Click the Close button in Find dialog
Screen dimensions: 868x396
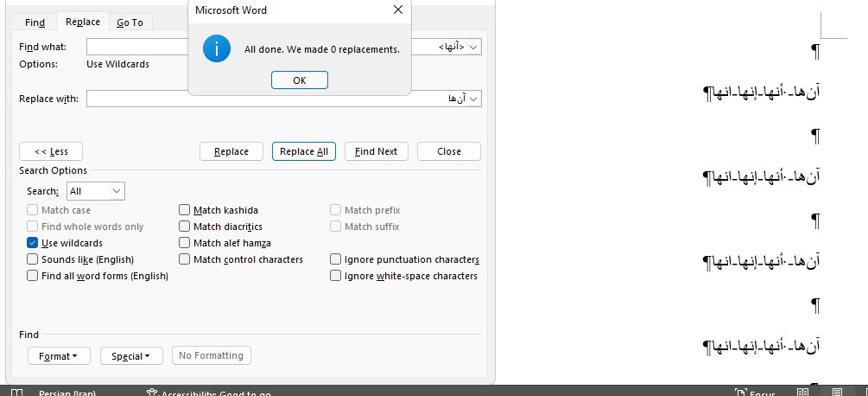[x=449, y=151]
